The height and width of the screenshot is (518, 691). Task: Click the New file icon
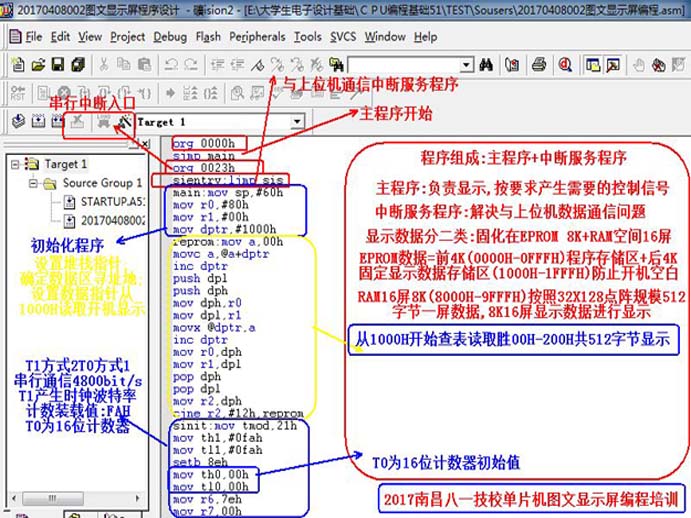point(18,65)
